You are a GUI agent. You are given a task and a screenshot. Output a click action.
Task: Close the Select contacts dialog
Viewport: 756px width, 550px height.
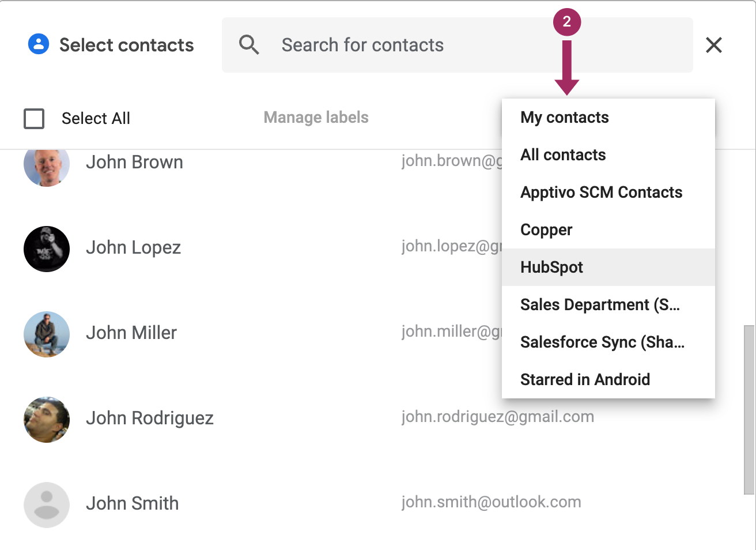coord(713,45)
